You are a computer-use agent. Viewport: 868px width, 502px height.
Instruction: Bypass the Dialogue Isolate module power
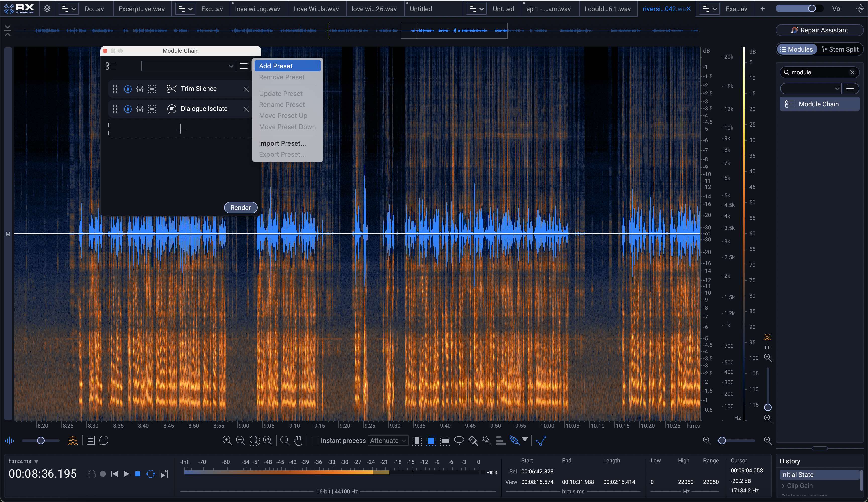[x=127, y=109]
